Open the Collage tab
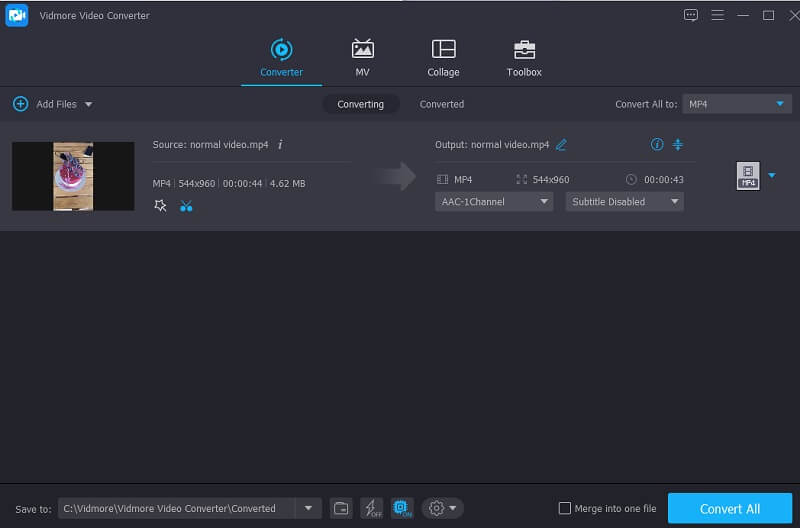 pos(443,58)
